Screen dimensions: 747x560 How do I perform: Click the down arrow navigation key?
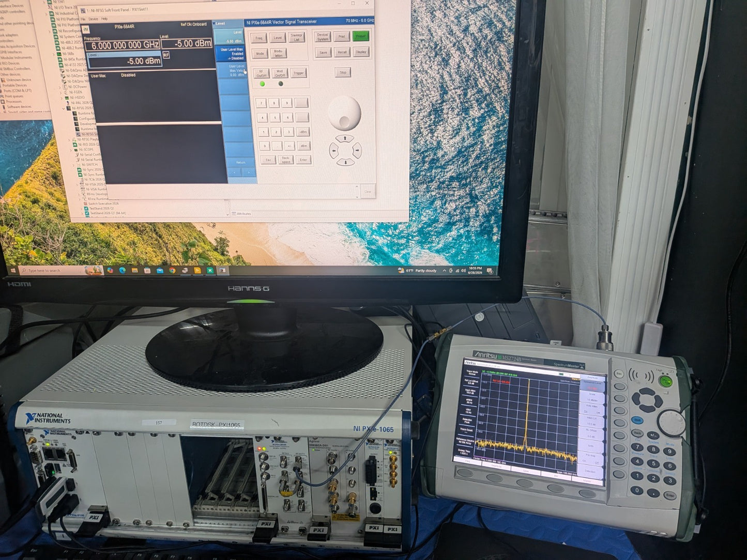coord(345,163)
